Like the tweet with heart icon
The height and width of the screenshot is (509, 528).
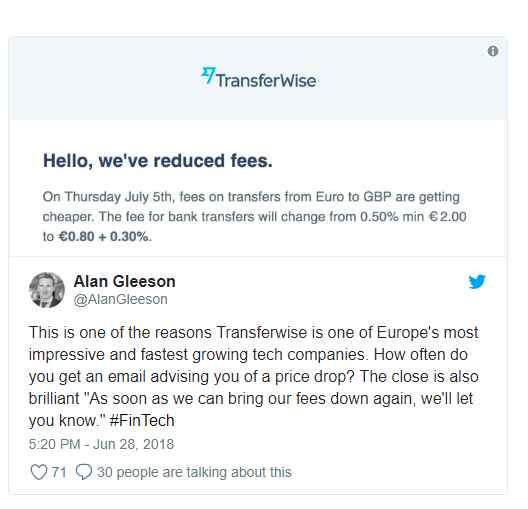(39, 472)
